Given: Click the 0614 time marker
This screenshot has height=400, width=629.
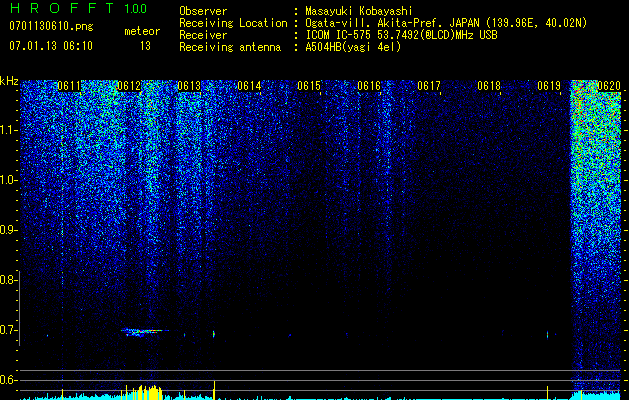Looking at the screenshot, I should coord(249,86).
